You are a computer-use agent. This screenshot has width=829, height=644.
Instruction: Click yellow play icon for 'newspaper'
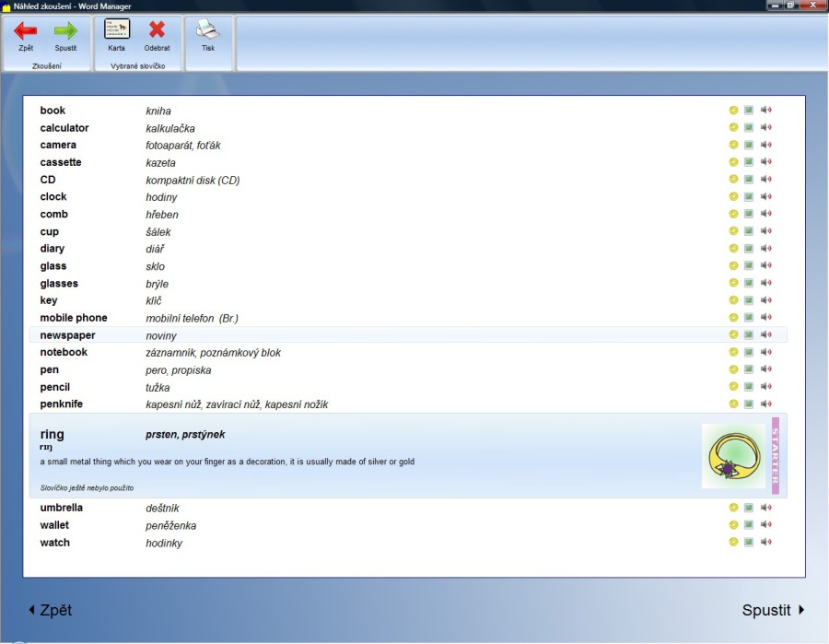coord(733,335)
